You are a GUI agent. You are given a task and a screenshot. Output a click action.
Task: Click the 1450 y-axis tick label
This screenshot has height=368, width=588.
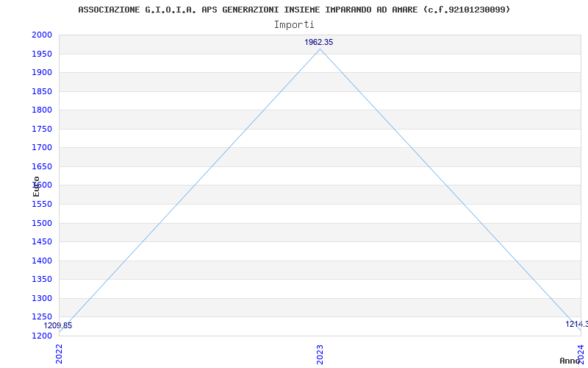point(42,242)
